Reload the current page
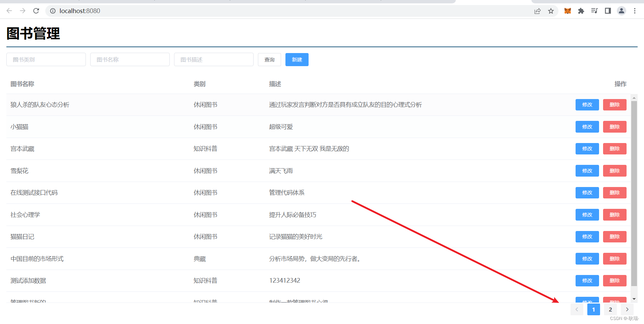The width and height of the screenshot is (644, 324). click(x=36, y=11)
